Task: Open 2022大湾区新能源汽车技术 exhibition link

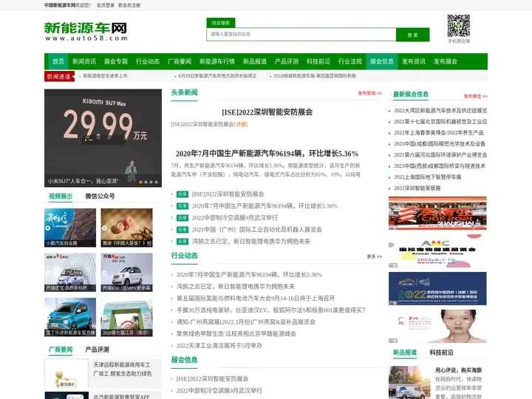Action: 440,111
